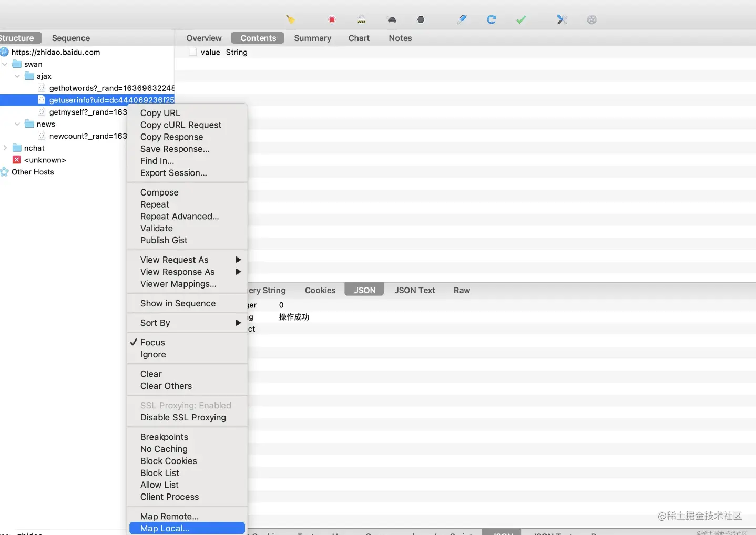The image size is (756, 535).
Task: Click the Repeat refresh arrow icon
Action: point(492,19)
